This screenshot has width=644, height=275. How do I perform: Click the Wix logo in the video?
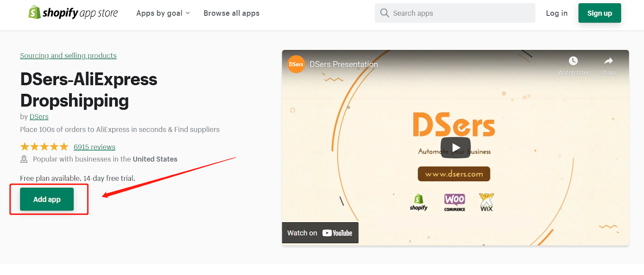point(486,202)
